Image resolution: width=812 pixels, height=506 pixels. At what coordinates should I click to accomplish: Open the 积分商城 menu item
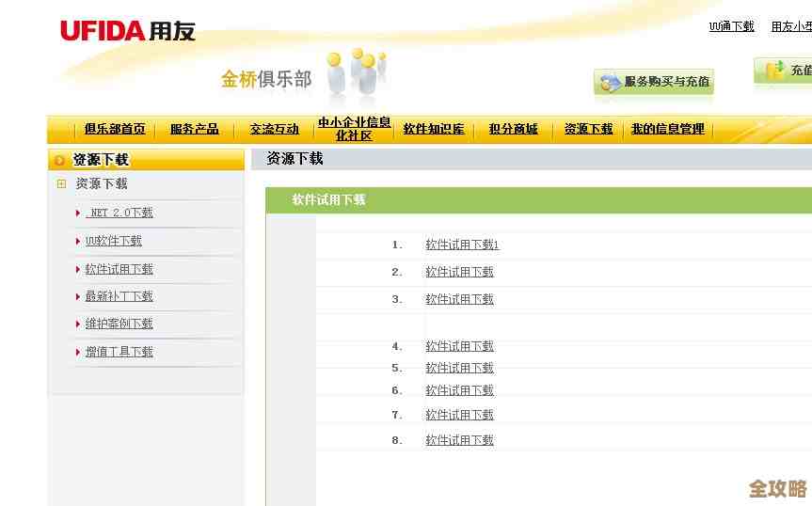513,129
